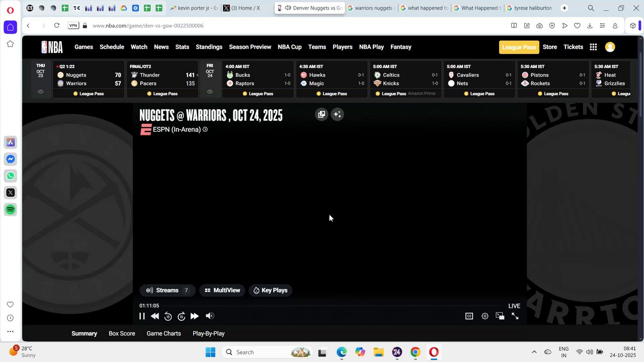Image resolution: width=644 pixels, height=362 pixels.
Task: Click League Pass under Hawks vs Magic
Action: (332, 94)
